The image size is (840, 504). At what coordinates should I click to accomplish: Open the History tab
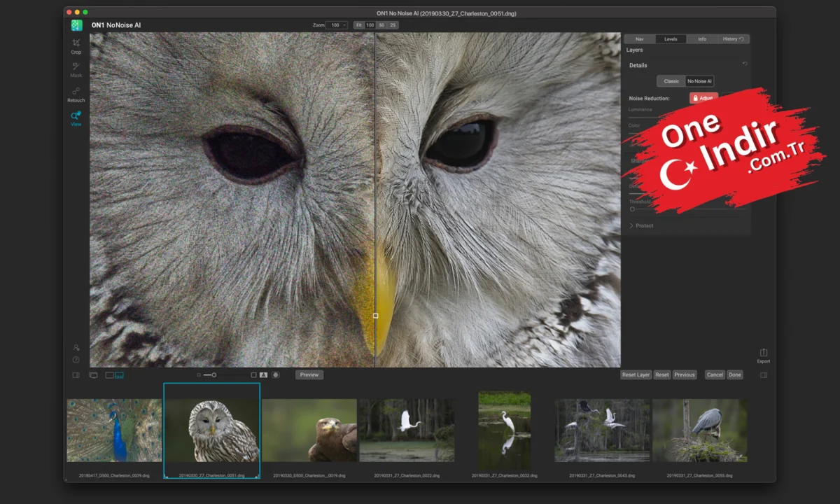733,39
